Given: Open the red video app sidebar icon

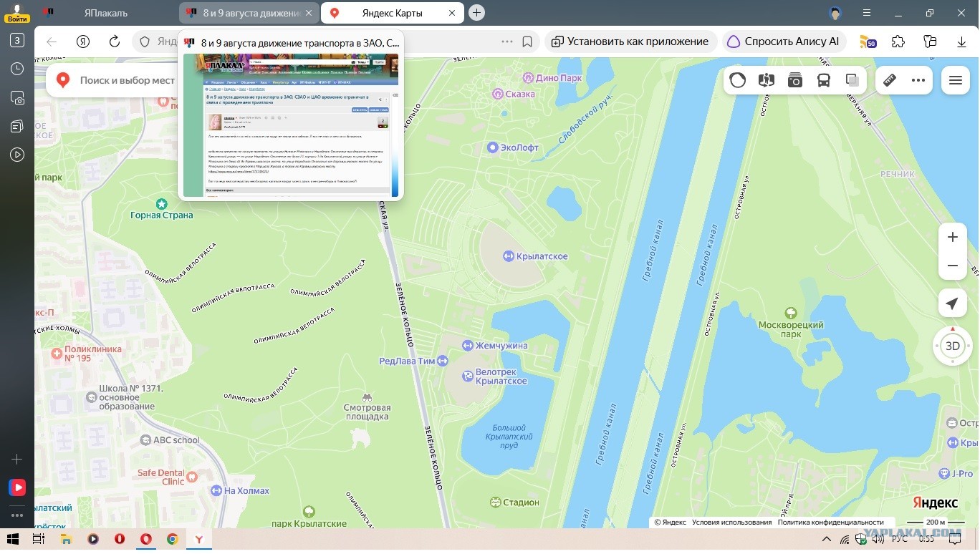Looking at the screenshot, I should [17, 487].
